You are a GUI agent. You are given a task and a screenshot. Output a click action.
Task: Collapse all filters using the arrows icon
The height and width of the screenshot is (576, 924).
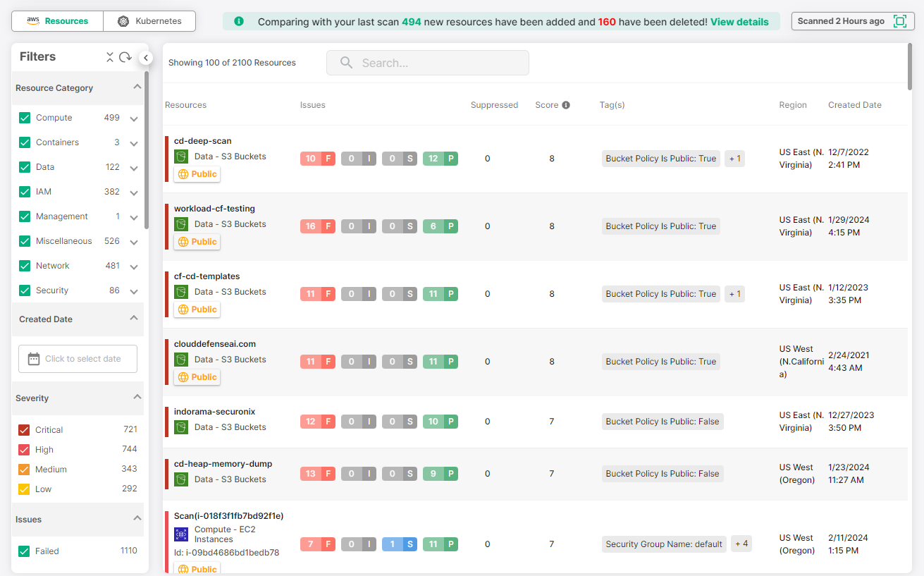110,57
